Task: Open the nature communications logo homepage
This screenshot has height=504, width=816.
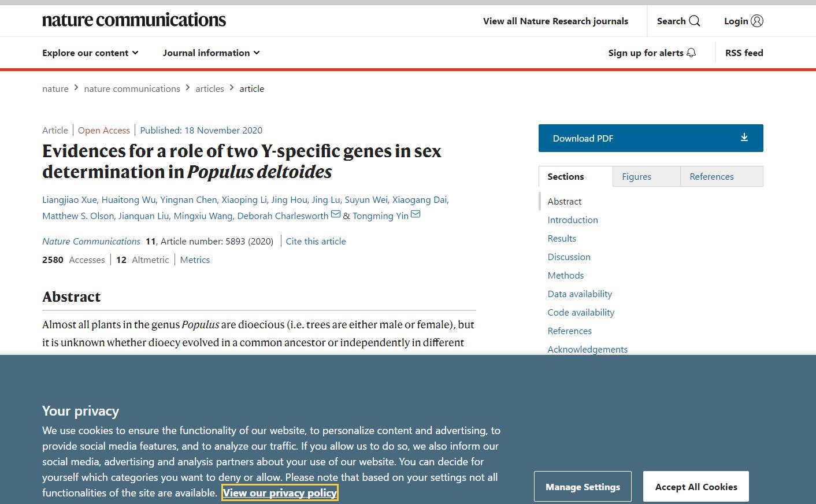Action: tap(134, 20)
